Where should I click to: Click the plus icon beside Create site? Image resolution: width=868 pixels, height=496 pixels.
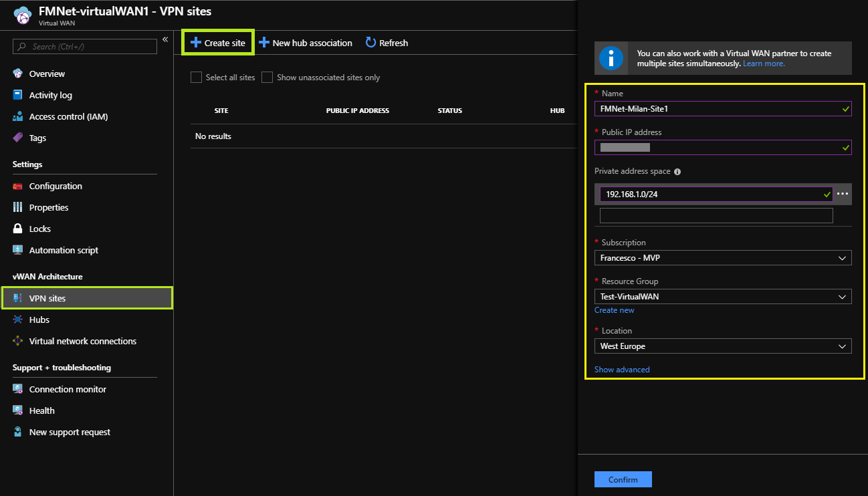click(195, 43)
